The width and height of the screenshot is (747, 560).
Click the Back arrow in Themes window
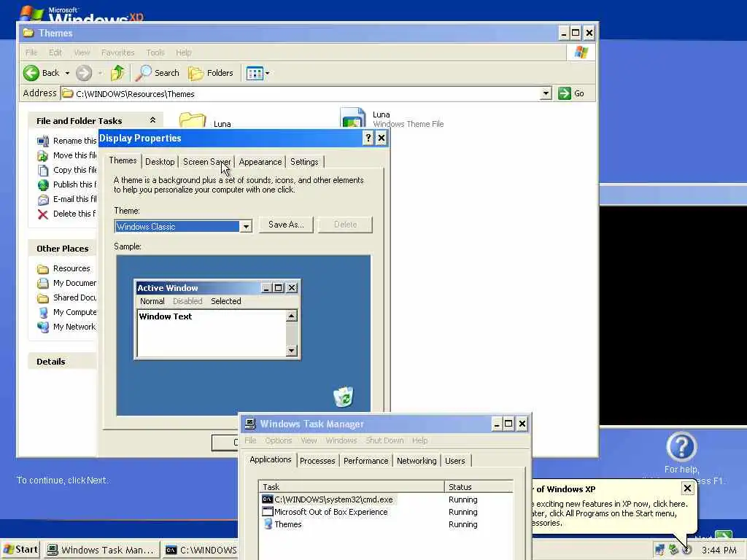click(x=31, y=73)
